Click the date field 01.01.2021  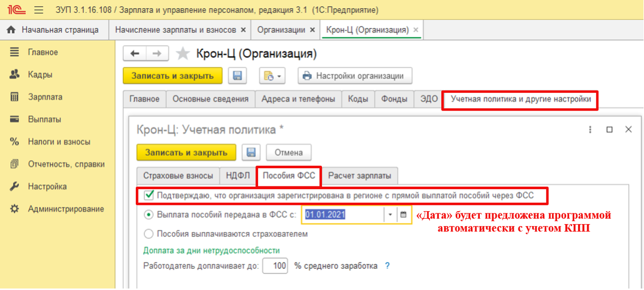tap(343, 214)
